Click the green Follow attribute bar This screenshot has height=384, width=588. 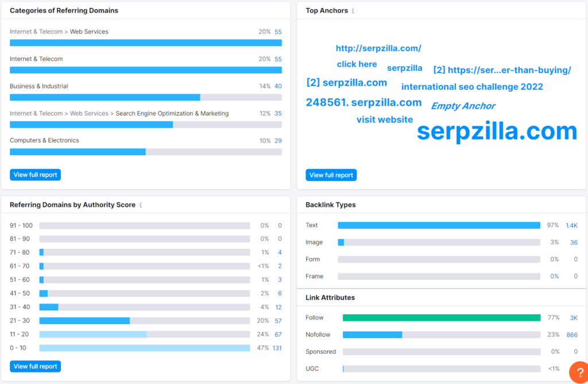click(442, 318)
